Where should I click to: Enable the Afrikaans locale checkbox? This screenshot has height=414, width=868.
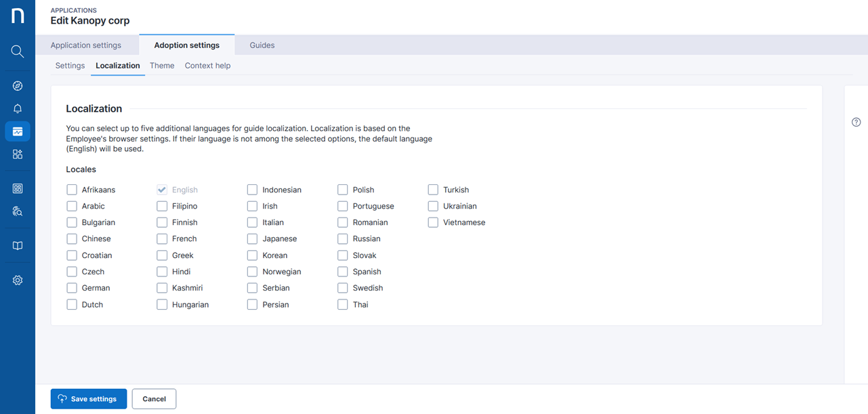tap(72, 190)
